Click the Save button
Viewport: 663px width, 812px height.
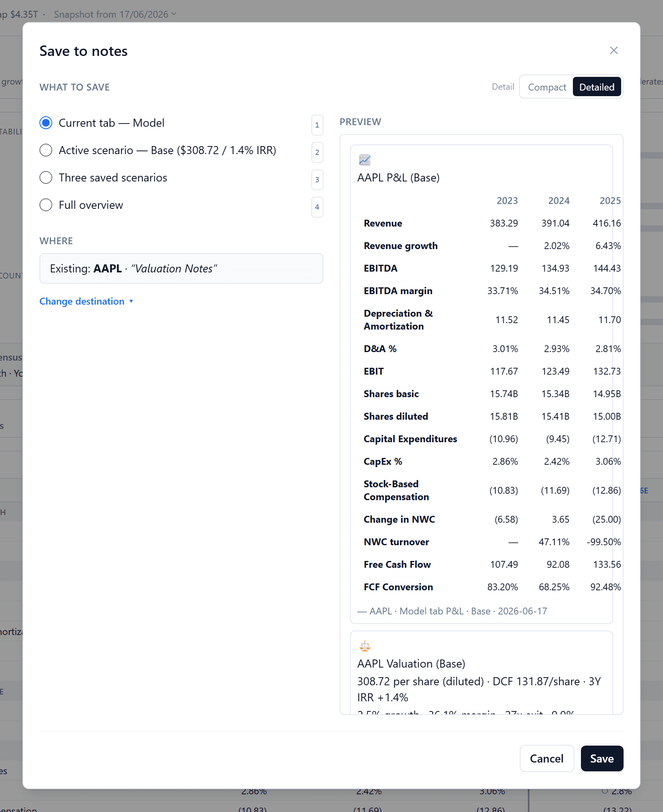point(602,758)
